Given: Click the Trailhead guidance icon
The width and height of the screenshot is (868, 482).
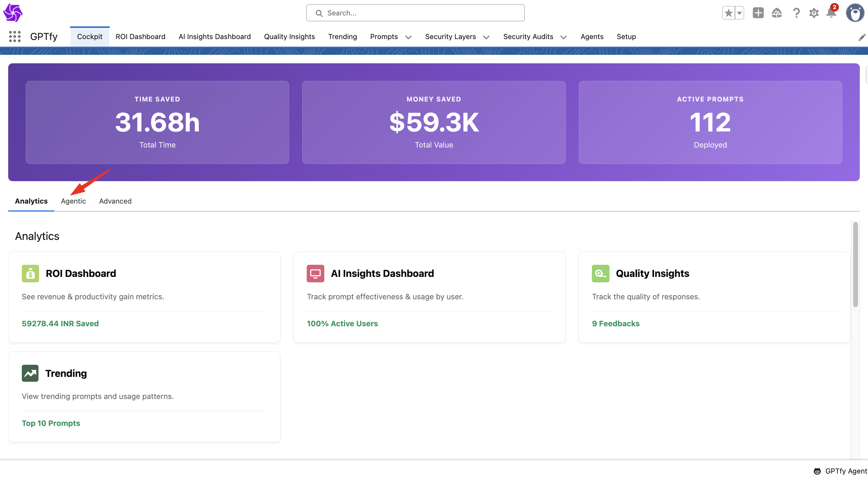Looking at the screenshot, I should pos(776,13).
